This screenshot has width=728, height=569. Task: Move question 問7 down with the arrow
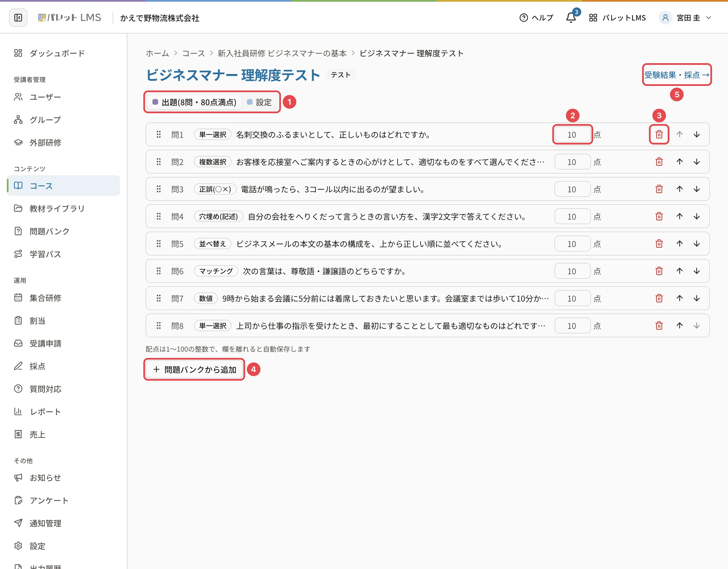[x=697, y=298]
